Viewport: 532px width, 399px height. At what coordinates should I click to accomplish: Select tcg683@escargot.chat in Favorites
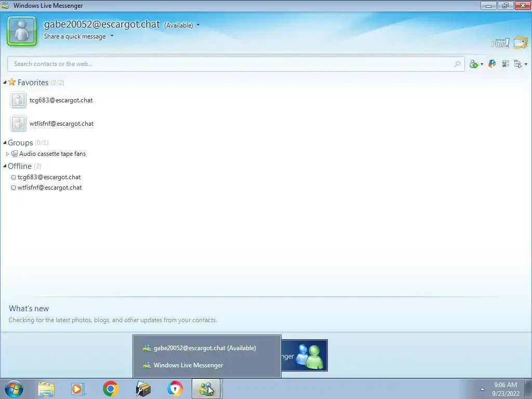pos(61,100)
